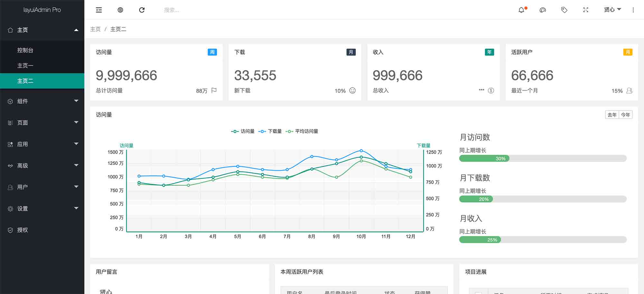The image size is (644, 294).
Task: Click the 主页 breadcrumb link
Action: click(95, 29)
